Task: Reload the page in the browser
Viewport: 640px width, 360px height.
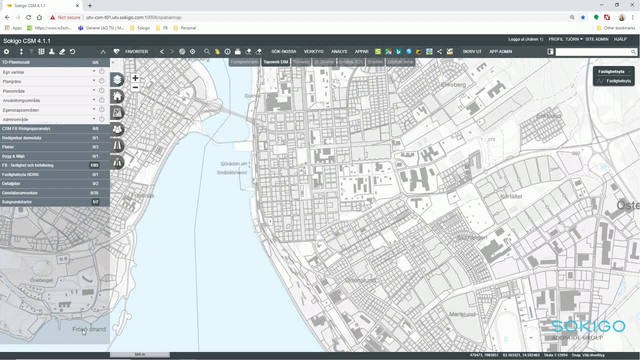Action: (29, 18)
